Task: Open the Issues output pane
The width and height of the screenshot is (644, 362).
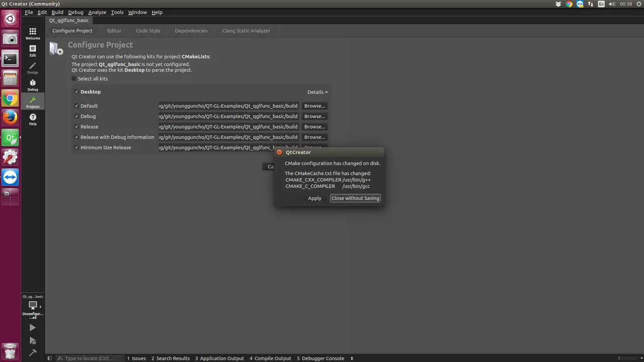Action: tap(136, 358)
